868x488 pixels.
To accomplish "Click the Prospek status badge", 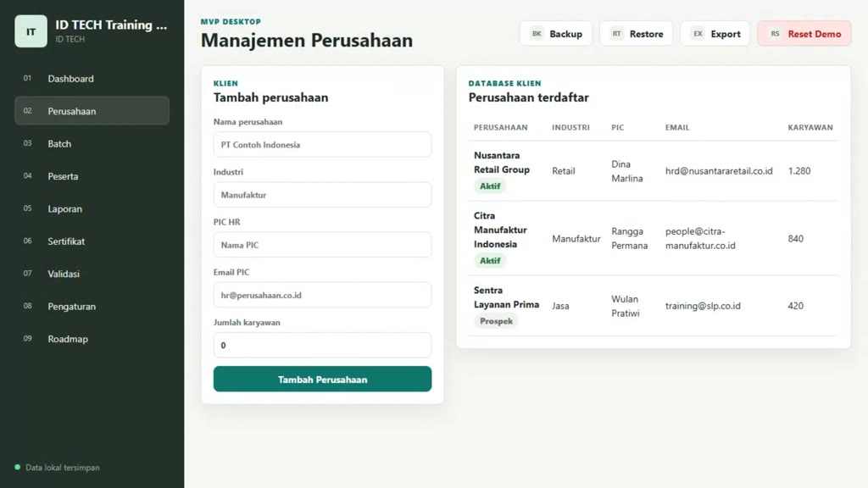I will [x=496, y=321].
